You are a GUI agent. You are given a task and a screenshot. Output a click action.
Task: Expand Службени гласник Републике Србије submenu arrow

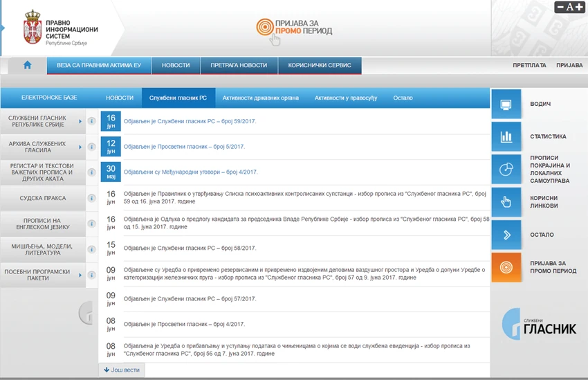[80, 121]
